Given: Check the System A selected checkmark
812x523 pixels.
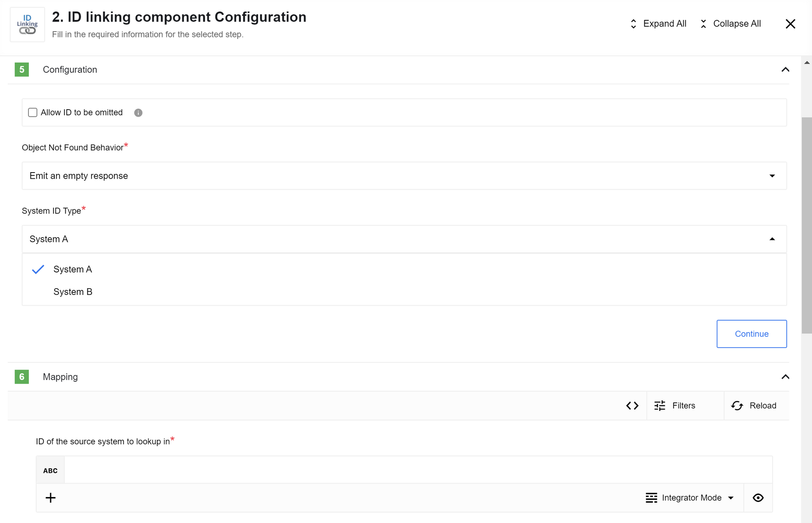Looking at the screenshot, I should tap(37, 269).
